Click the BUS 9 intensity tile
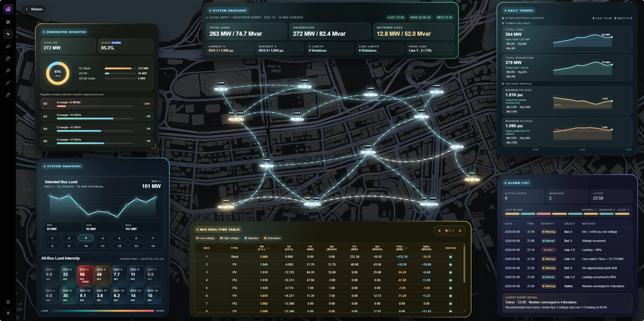 coord(69,295)
